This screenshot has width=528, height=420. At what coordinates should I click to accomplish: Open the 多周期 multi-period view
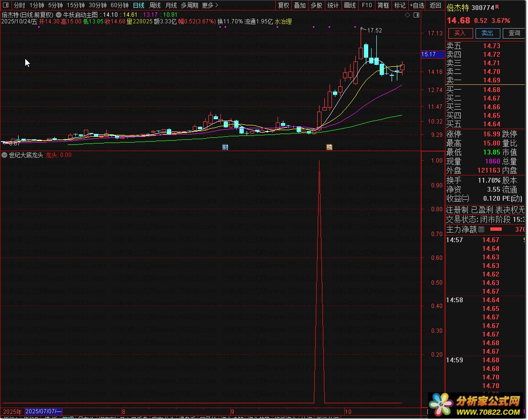click(189, 5)
